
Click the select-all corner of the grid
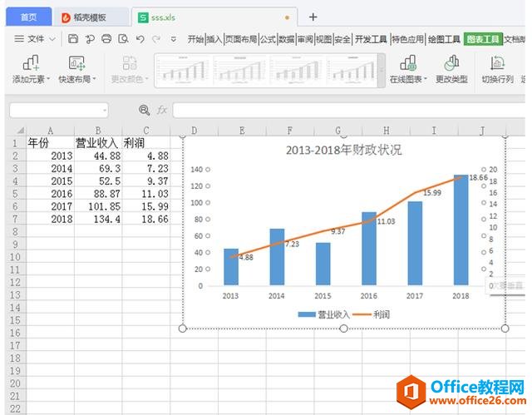pos(16,131)
